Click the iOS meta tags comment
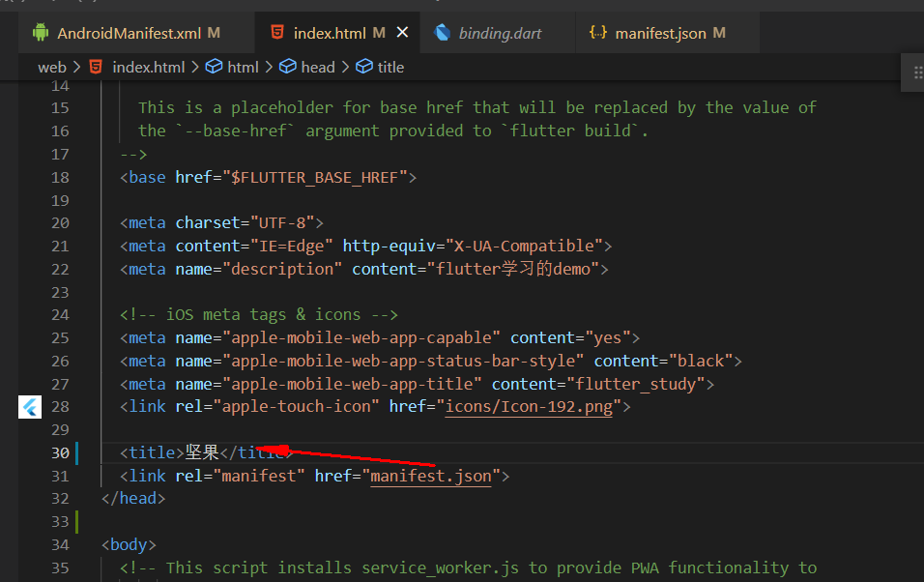This screenshot has width=924, height=582. coord(259,315)
